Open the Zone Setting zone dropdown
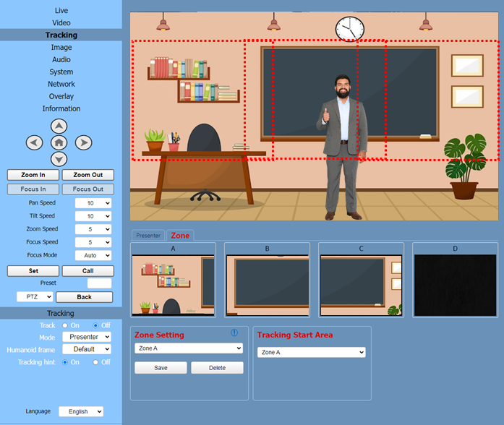 pyautogui.click(x=189, y=348)
